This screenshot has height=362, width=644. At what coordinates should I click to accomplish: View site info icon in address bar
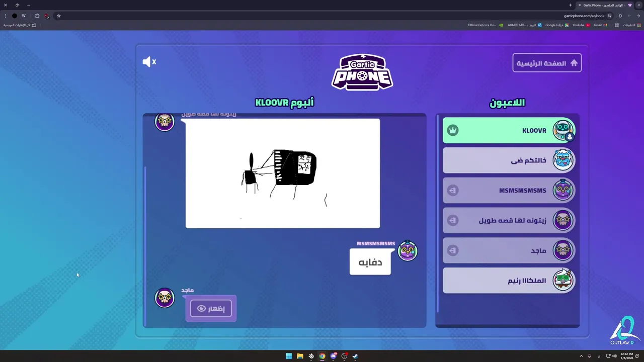[609, 16]
